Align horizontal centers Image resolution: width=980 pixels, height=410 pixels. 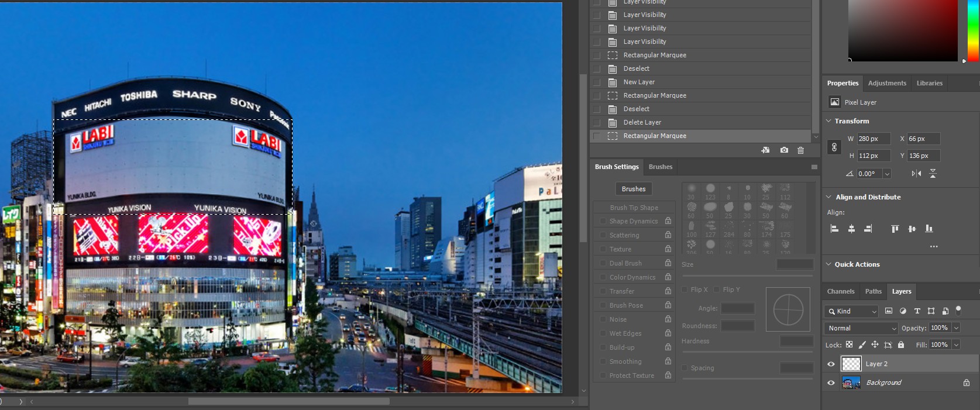[x=851, y=229]
